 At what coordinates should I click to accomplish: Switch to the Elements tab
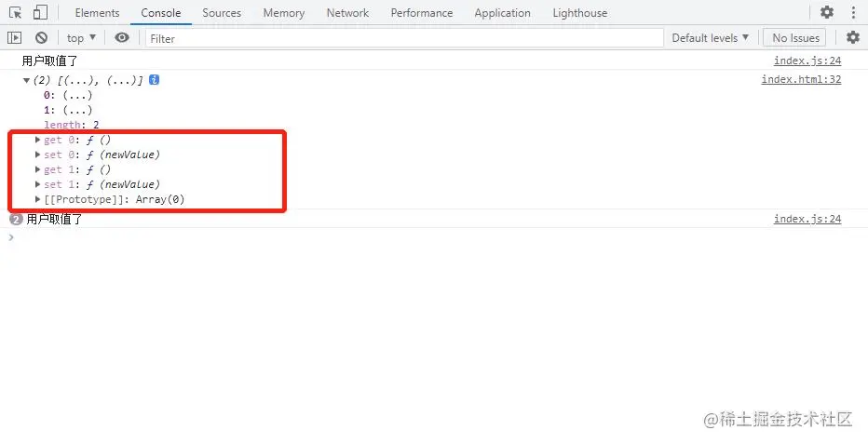click(97, 13)
